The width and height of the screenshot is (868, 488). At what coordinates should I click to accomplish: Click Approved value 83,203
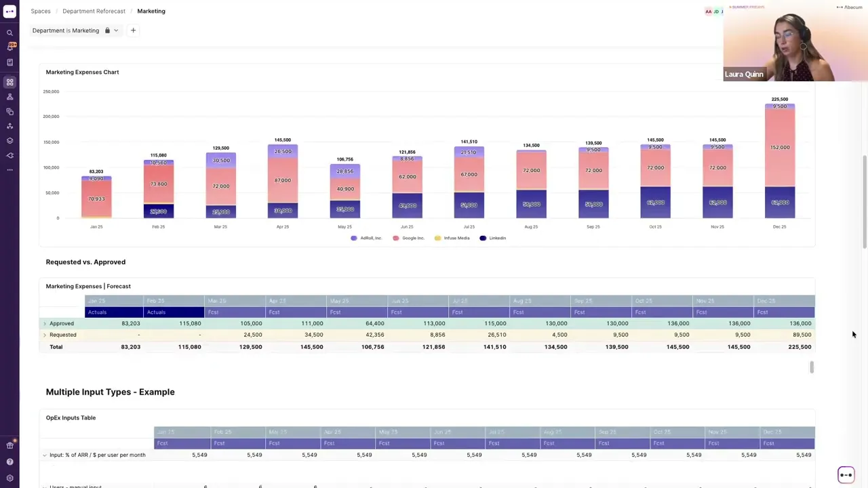[x=130, y=323]
